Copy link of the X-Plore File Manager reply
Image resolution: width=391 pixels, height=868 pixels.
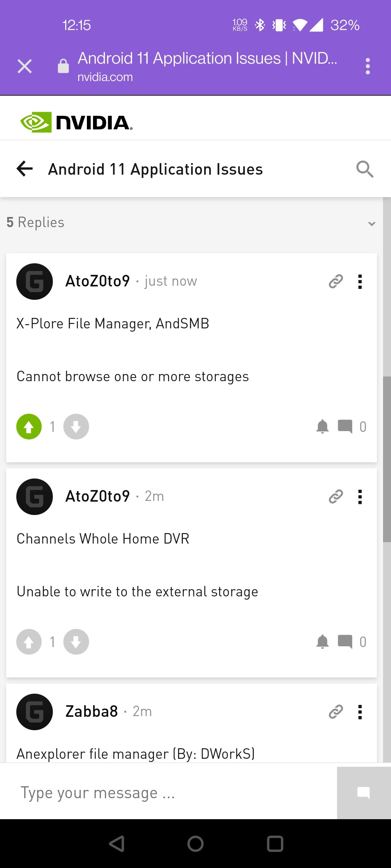point(336,281)
